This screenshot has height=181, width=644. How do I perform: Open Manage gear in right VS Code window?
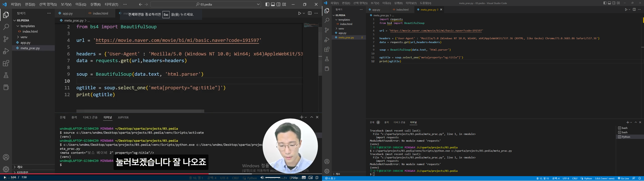click(327, 171)
